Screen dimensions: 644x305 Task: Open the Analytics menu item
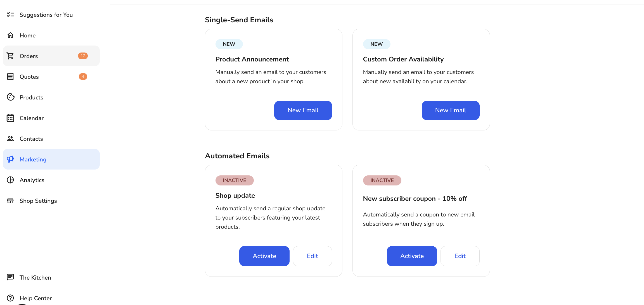(32, 180)
